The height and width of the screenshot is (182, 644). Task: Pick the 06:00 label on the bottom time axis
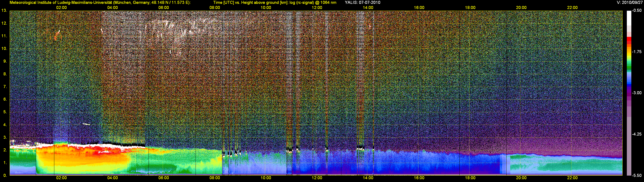164,178
